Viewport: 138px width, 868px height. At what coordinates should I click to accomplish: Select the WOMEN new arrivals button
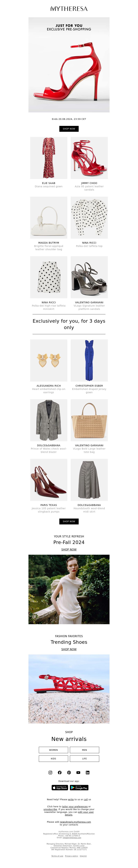click(x=53, y=750)
